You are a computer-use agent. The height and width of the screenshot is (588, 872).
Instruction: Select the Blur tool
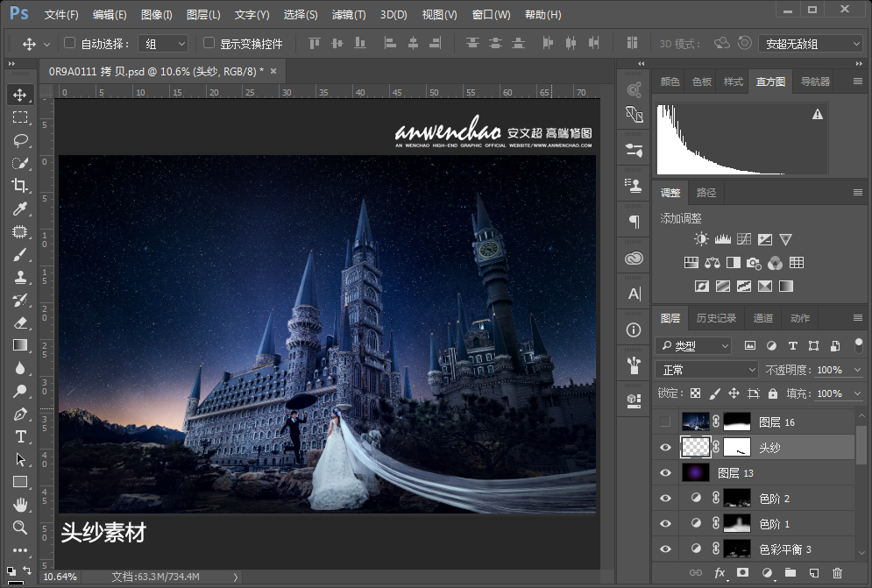tap(20, 368)
